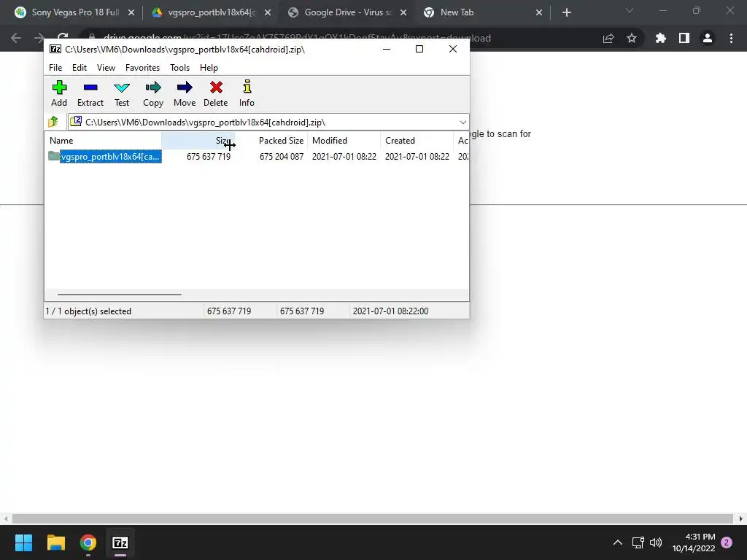Open Chrome tab search chevron

(630, 10)
